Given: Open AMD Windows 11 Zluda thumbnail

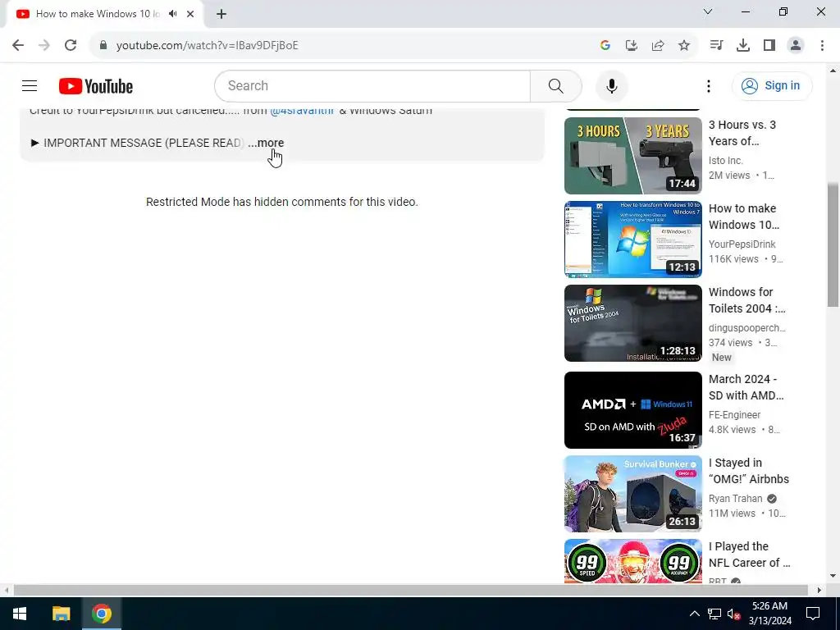Looking at the screenshot, I should 632,410.
